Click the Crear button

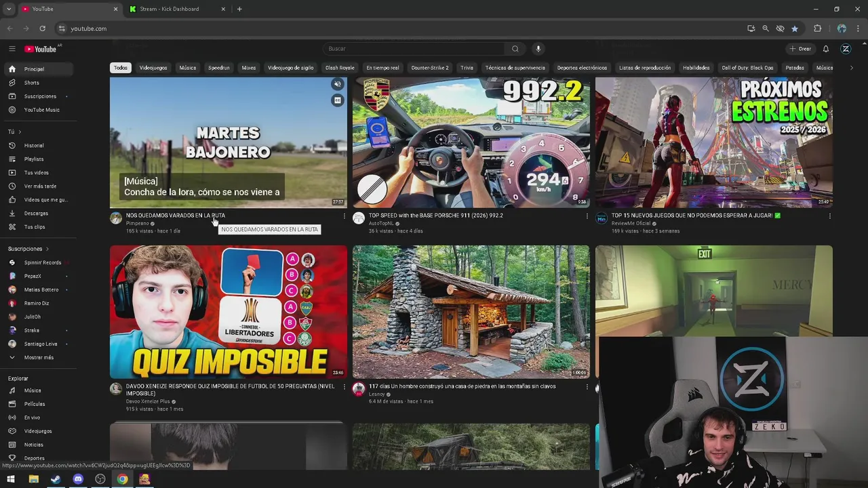point(800,49)
